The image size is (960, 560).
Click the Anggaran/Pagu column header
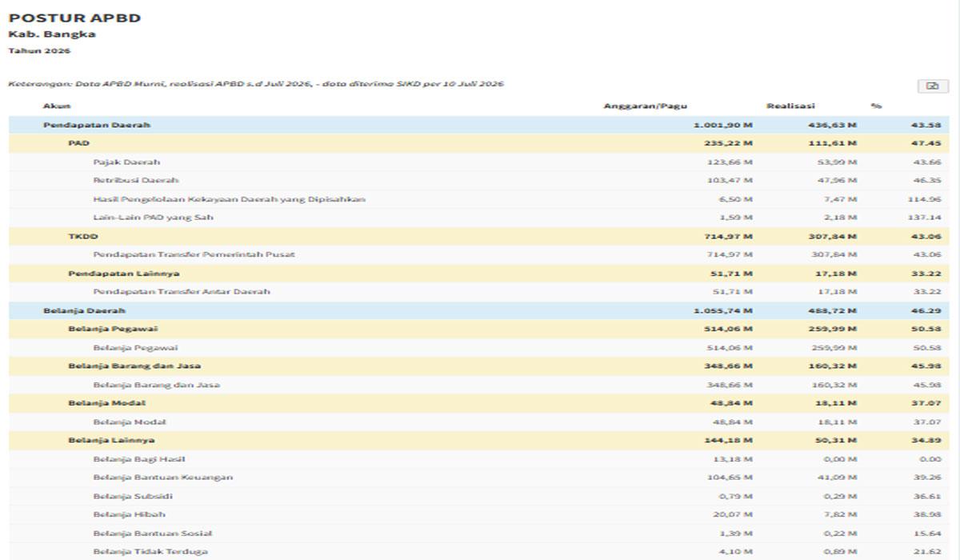pyautogui.click(x=645, y=106)
